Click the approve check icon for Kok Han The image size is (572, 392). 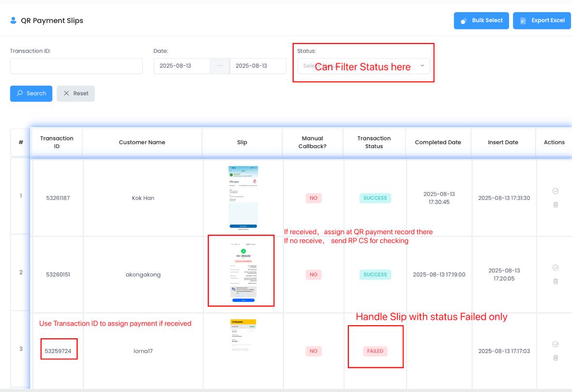tap(556, 191)
